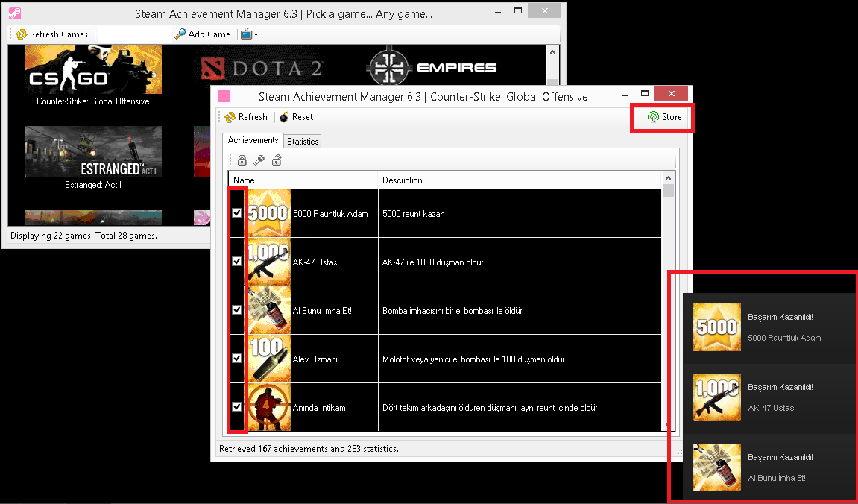Click the lock all achievements padlock icon
The height and width of the screenshot is (504, 858).
242,160
